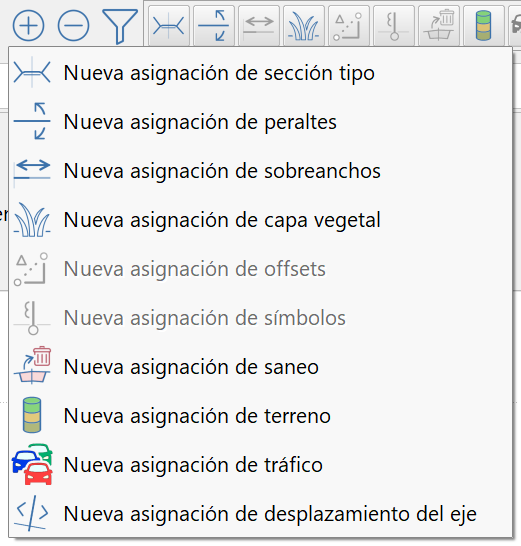The image size is (521, 546).
Task: Select Nueva asignación de peraltes
Action: coord(260,122)
